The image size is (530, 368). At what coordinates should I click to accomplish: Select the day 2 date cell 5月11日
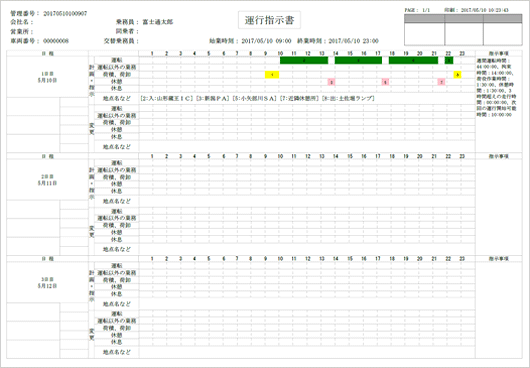(x=47, y=180)
